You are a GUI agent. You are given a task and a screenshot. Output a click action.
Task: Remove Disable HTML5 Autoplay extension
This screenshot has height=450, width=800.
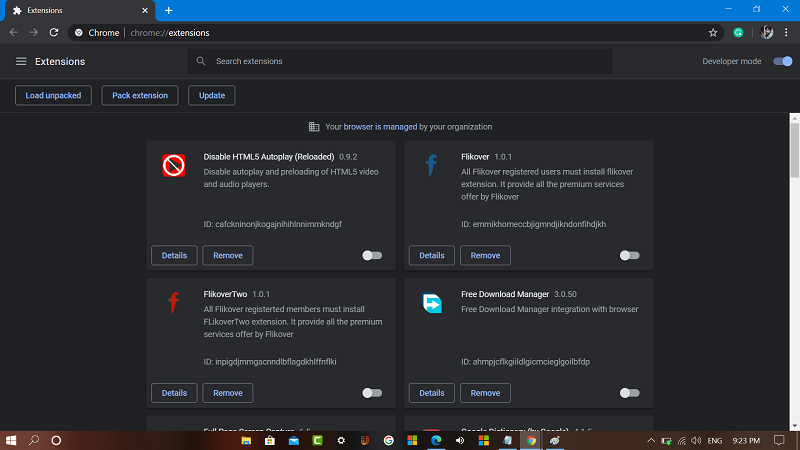tap(228, 255)
